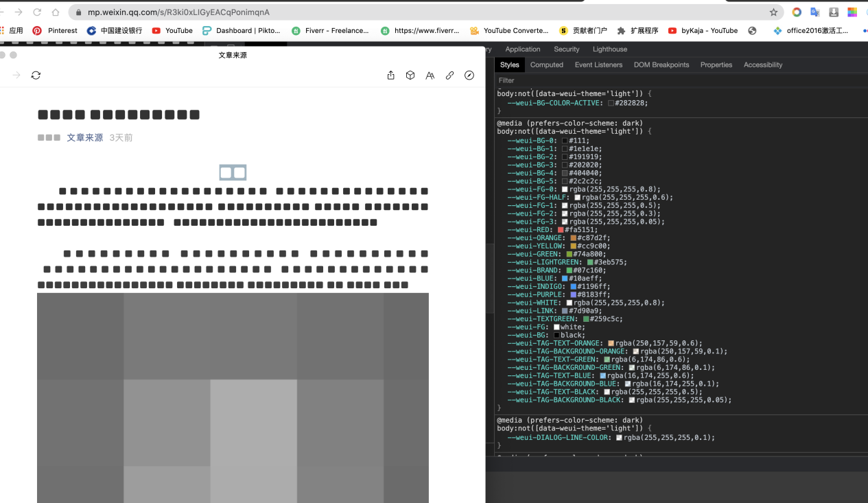868x503 pixels.
Task: Click the --weui-BLUE color swatch
Action: point(565,279)
